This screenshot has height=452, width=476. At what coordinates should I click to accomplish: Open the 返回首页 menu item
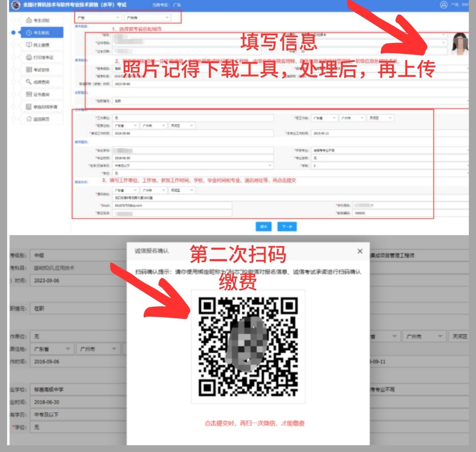pyautogui.click(x=41, y=119)
